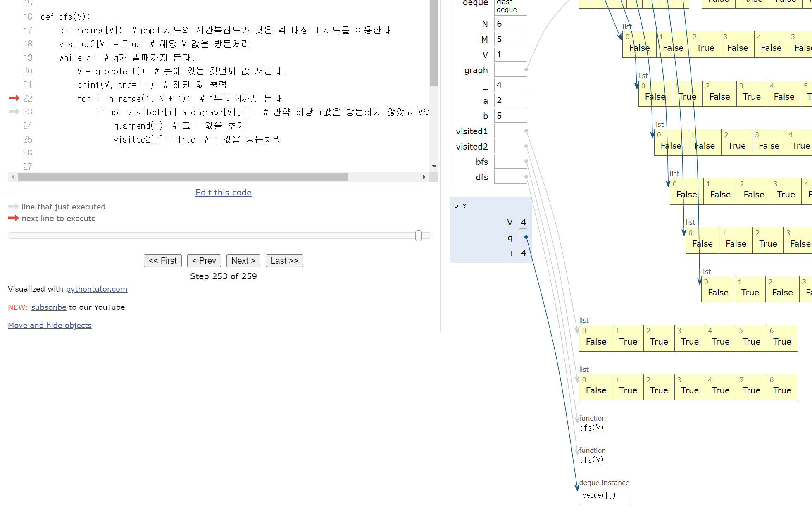This screenshot has width=812, height=521.
Task: Click the pointer dot next to visited1
Action: click(526, 131)
